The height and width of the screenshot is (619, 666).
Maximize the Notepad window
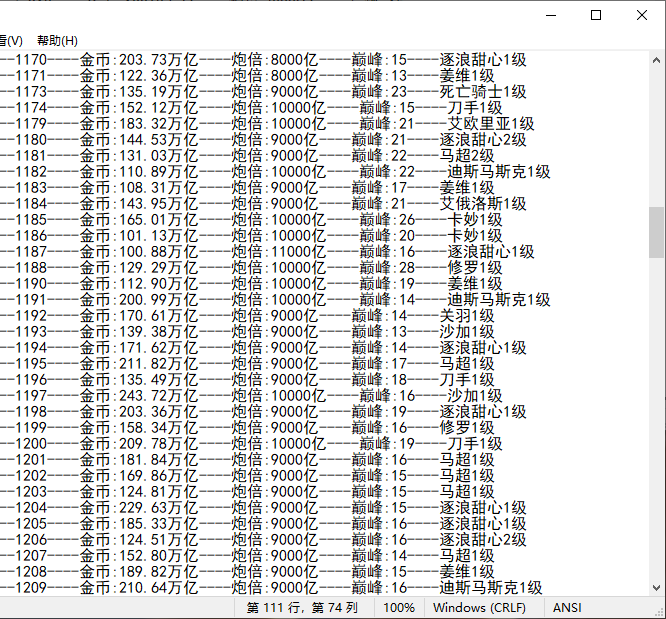(596, 15)
